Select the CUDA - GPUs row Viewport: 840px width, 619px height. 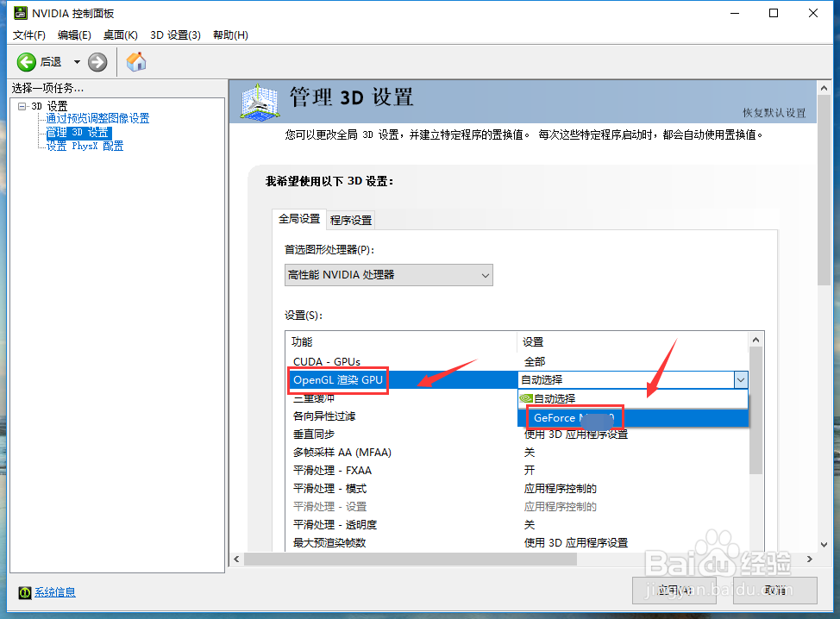[517, 361]
